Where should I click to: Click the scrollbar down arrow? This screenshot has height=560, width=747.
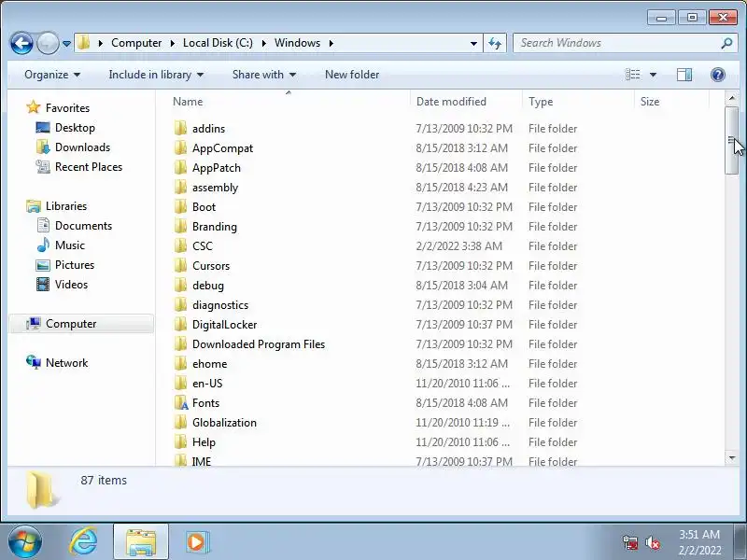point(732,457)
